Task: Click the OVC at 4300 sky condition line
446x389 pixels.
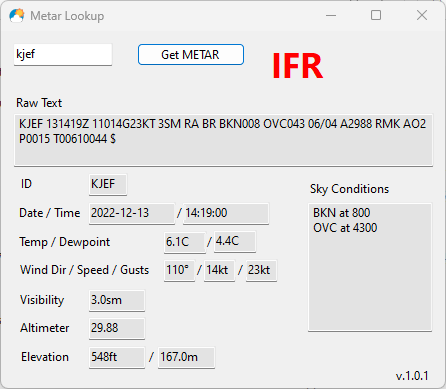Action: (x=345, y=228)
